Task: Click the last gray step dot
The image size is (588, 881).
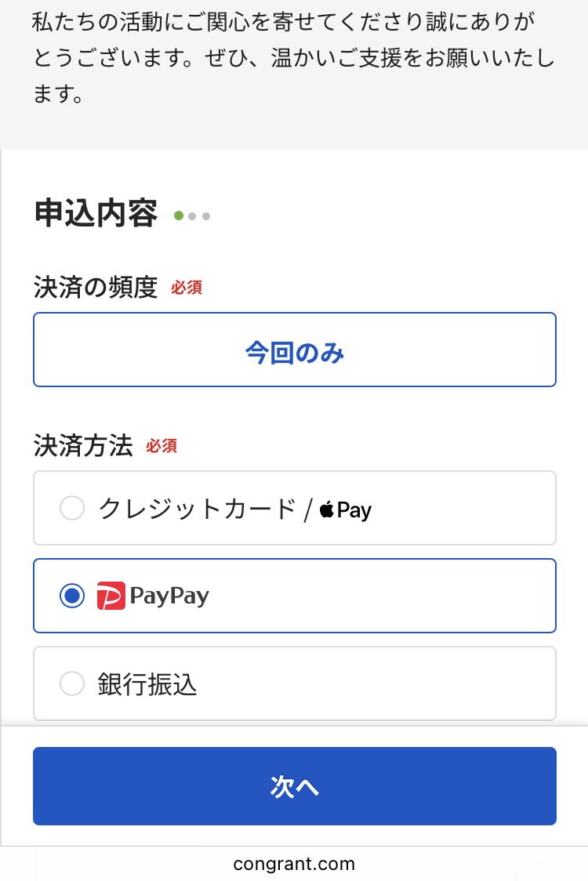Action: (206, 216)
